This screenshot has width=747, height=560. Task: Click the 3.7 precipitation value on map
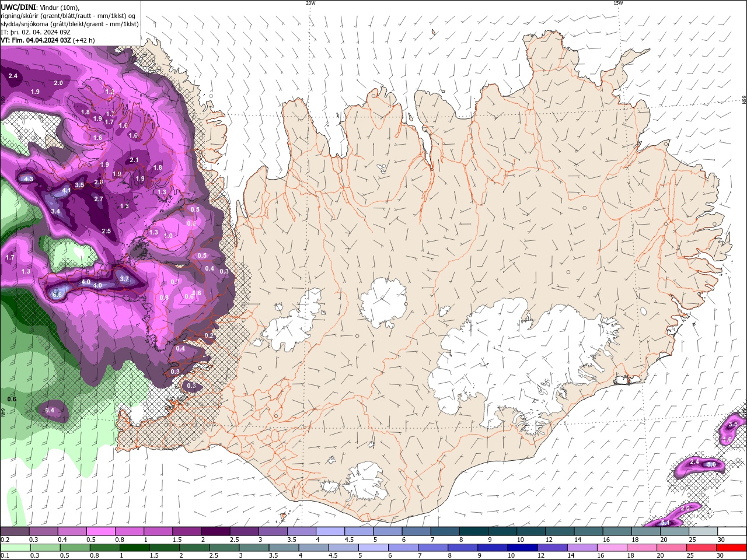click(124, 279)
